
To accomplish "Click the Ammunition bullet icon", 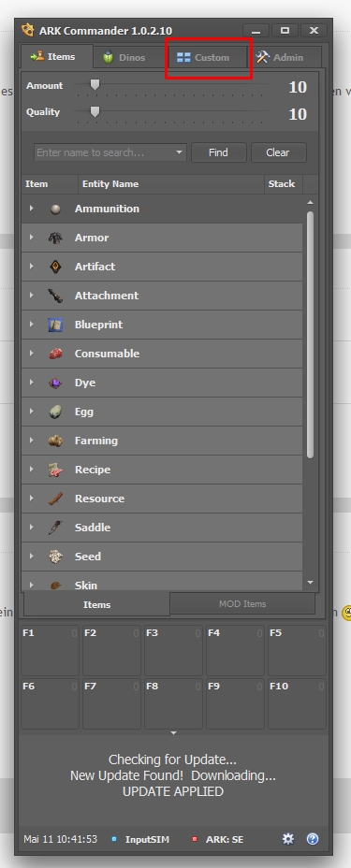I will 55,210.
